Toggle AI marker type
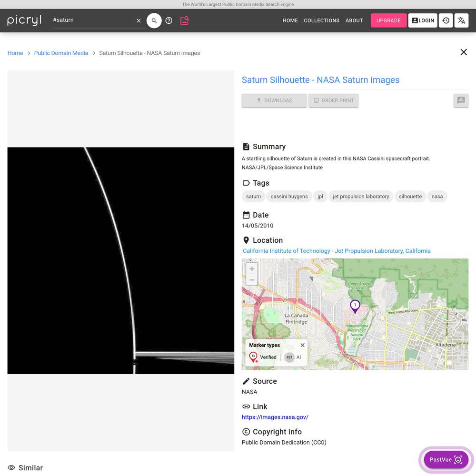 click(293, 357)
